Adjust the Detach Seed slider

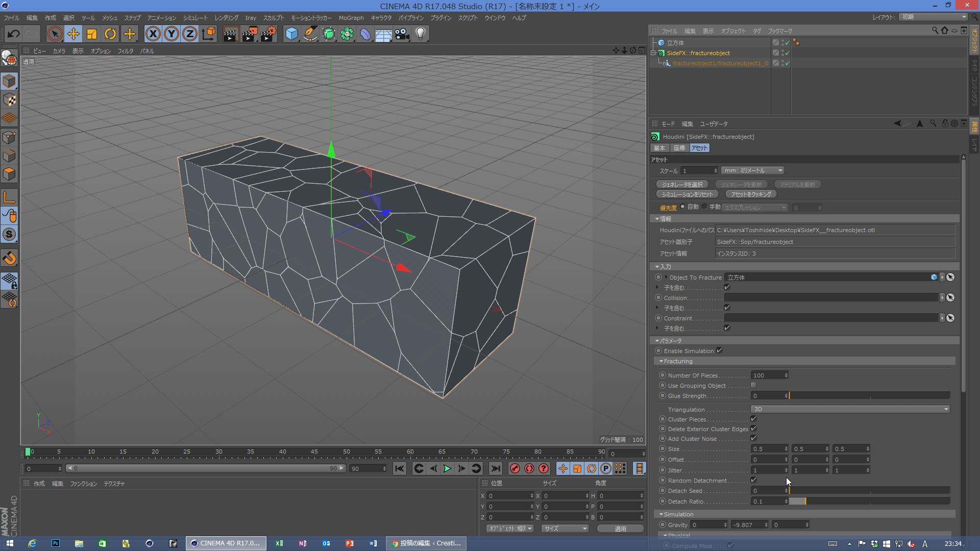pyautogui.click(x=869, y=490)
